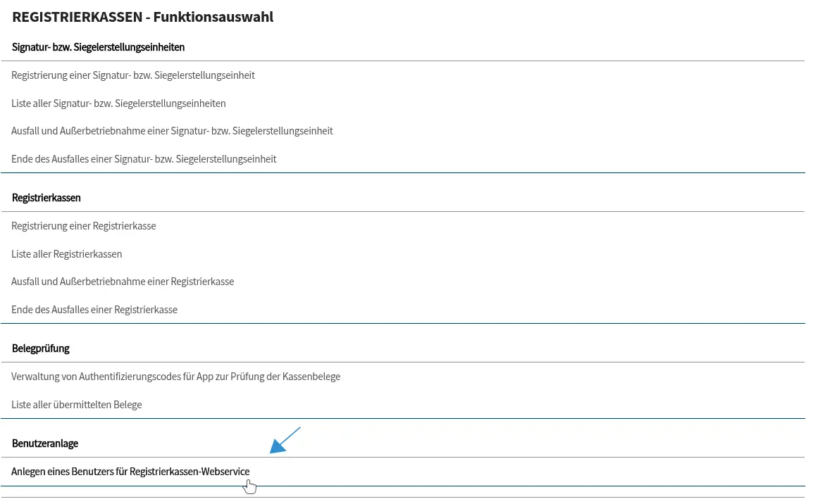Show Liste aller Registrierkassen
Viewport: 813px width, 504px height.
point(67,254)
